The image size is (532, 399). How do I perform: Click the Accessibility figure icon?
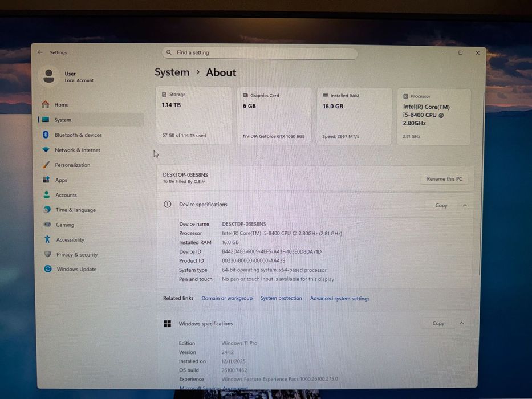(x=47, y=239)
